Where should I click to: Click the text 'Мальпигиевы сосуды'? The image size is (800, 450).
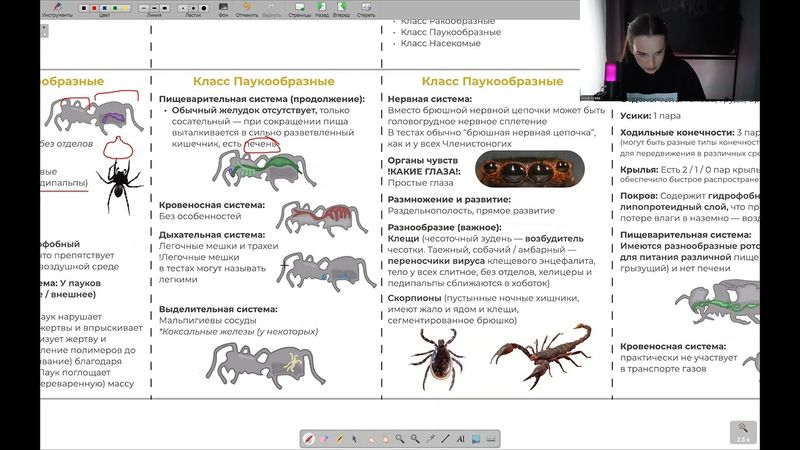coord(207,320)
